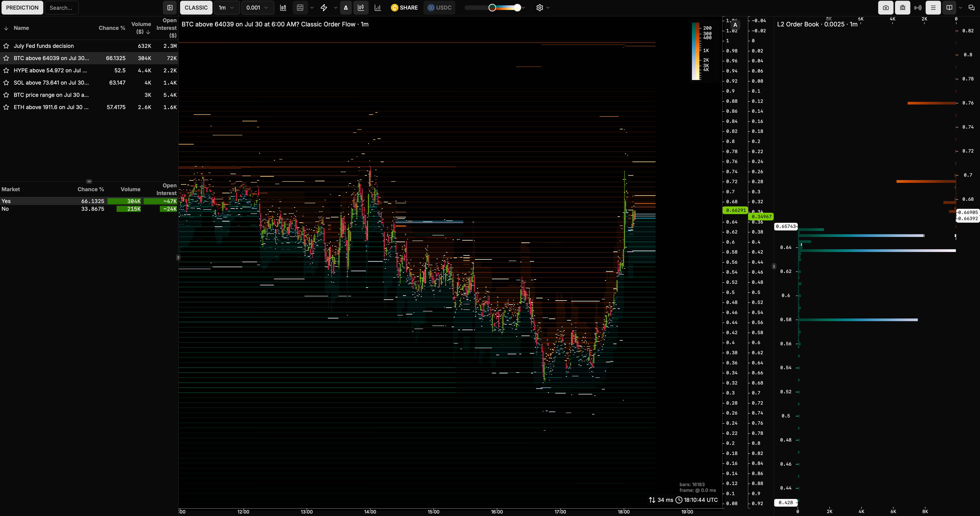Open the heatmap grid layout icon
The height and width of the screenshot is (516, 980).
pyautogui.click(x=300, y=8)
